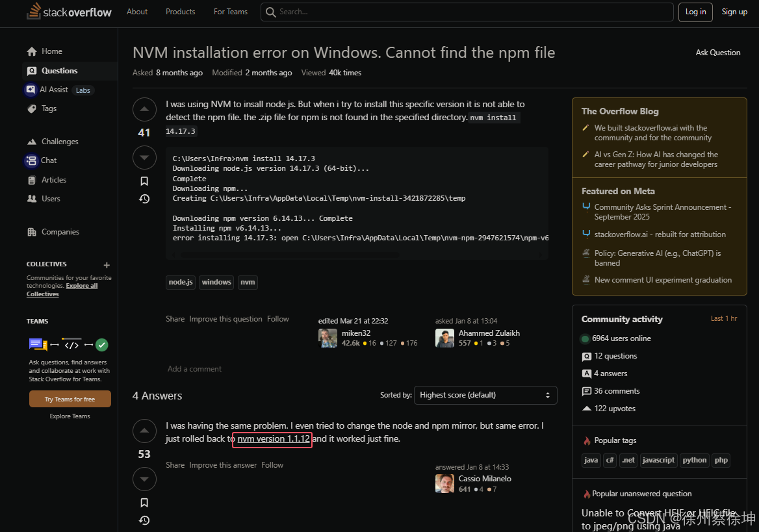Viewport: 759px width, 532px height.
Task: Open Cassio Milanelo's avatar thumbnail
Action: coord(445,483)
